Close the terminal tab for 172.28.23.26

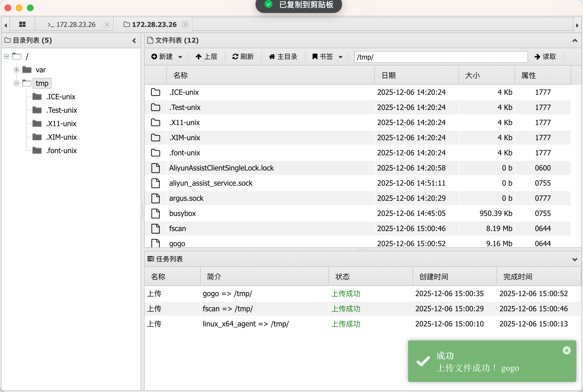pyautogui.click(x=107, y=24)
